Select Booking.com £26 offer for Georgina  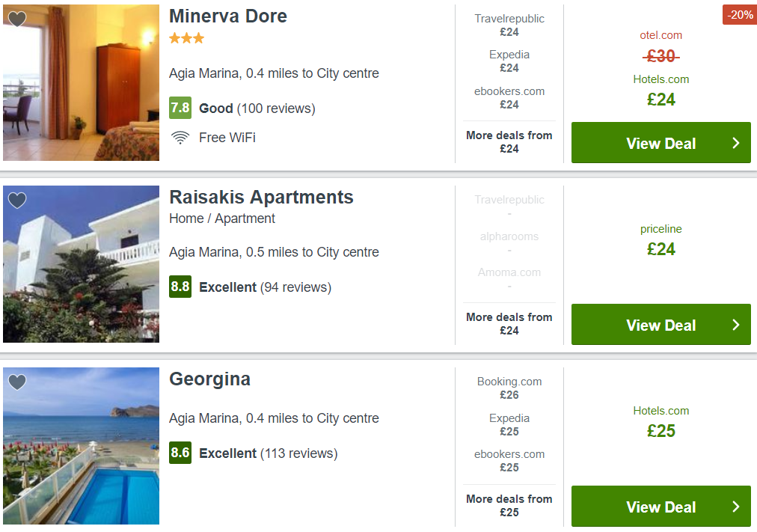pyautogui.click(x=509, y=388)
